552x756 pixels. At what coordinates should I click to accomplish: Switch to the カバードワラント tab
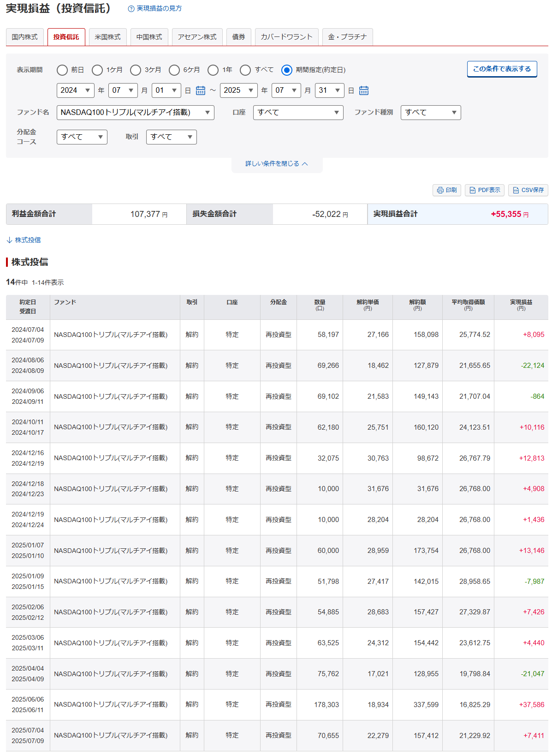coord(287,37)
